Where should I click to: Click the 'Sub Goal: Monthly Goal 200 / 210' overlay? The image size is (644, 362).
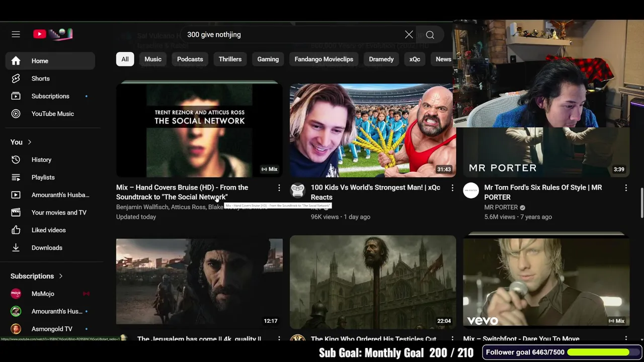coord(396,353)
